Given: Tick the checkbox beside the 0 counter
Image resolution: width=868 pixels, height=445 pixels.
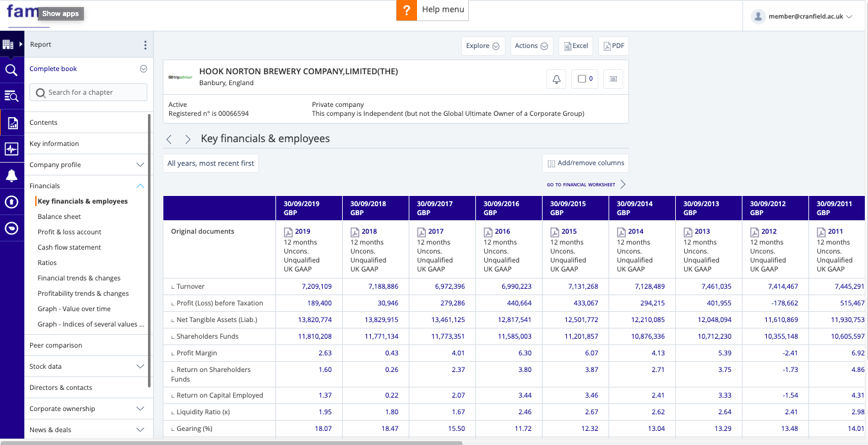Looking at the screenshot, I should 582,79.
